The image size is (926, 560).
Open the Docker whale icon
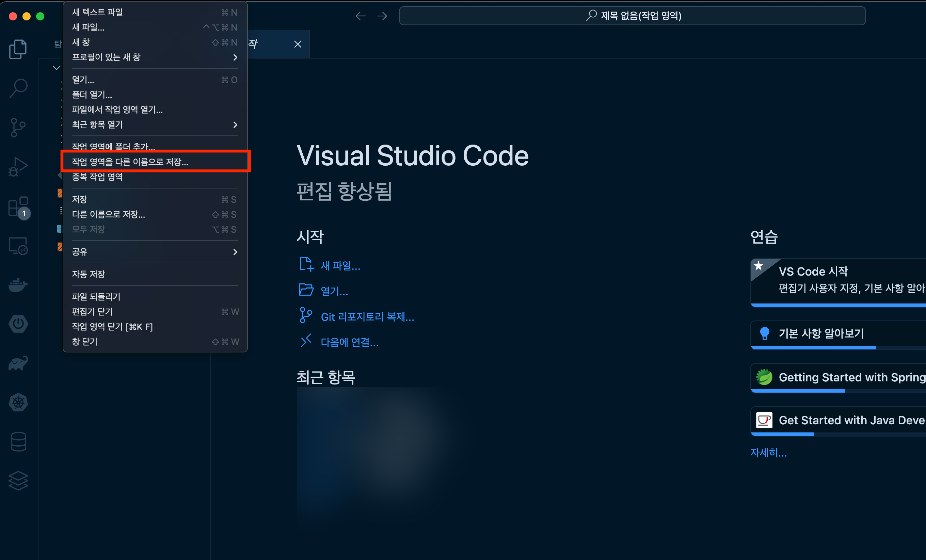pyautogui.click(x=18, y=285)
